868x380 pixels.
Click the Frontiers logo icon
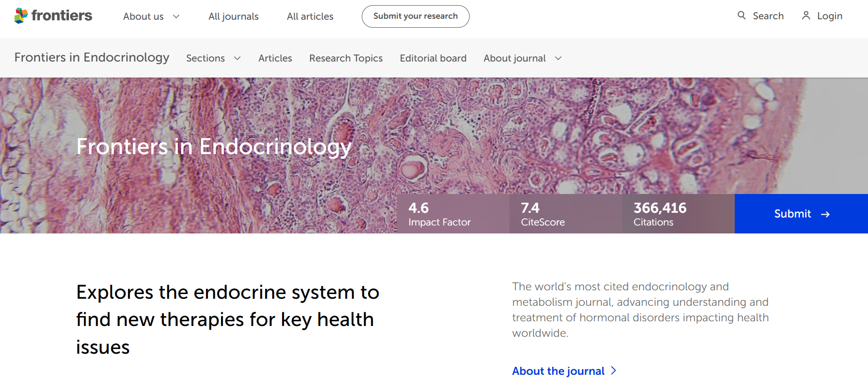tap(21, 16)
